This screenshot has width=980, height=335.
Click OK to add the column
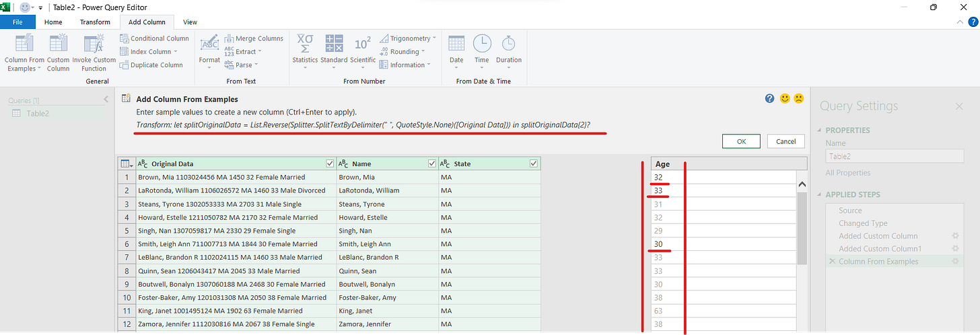(x=741, y=141)
